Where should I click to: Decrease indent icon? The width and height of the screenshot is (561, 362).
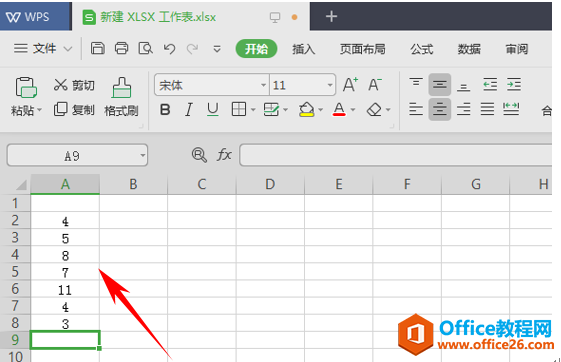(x=490, y=84)
